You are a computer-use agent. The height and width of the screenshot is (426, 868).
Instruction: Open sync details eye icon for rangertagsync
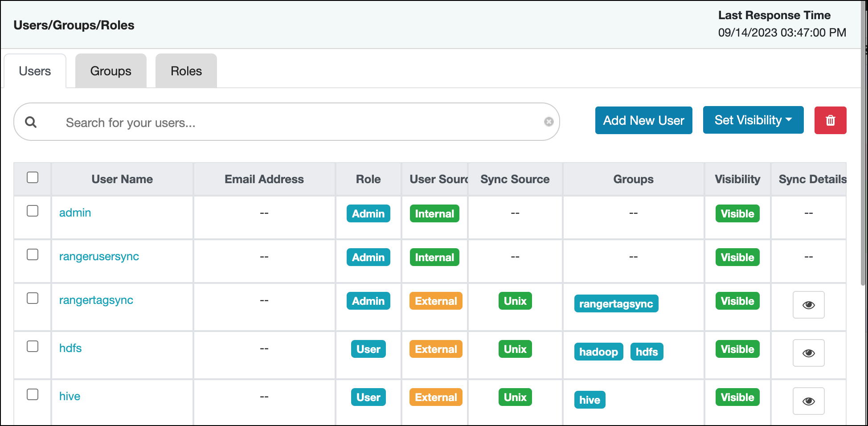click(x=809, y=305)
